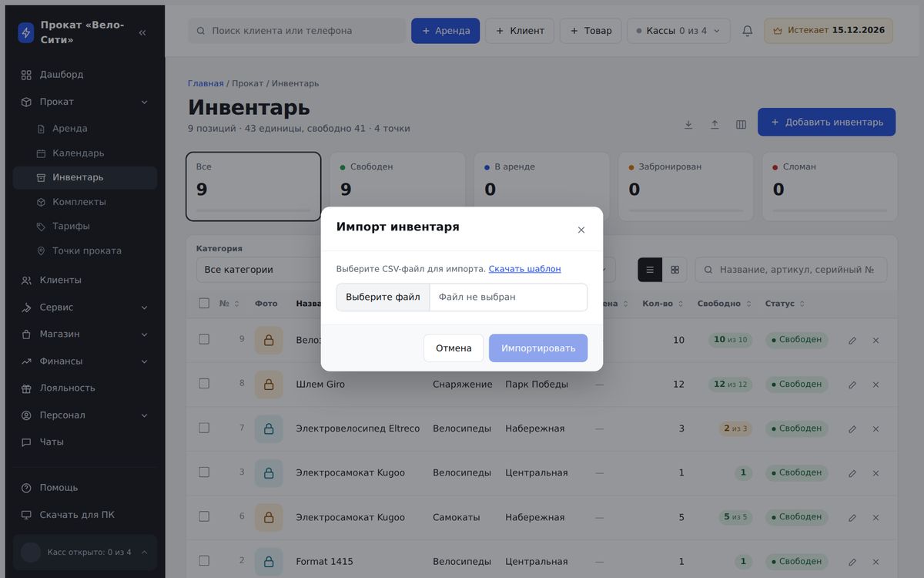The image size is (924, 578).
Task: Click the lock photo of Format 1415
Action: [269, 562]
